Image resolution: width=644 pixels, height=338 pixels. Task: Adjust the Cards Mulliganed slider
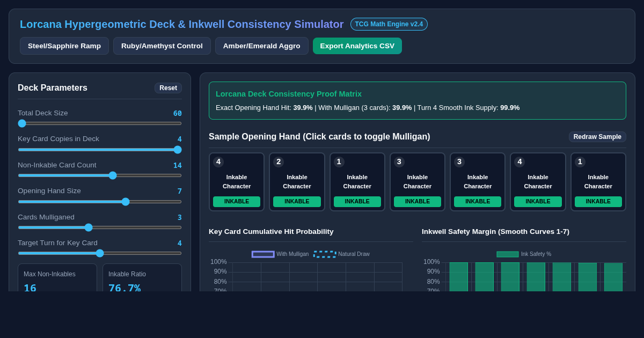[100, 227]
